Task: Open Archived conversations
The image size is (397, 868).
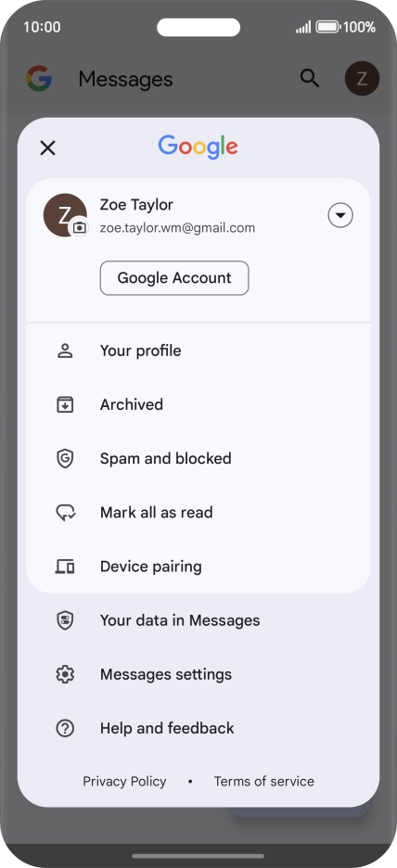Action: click(x=198, y=404)
